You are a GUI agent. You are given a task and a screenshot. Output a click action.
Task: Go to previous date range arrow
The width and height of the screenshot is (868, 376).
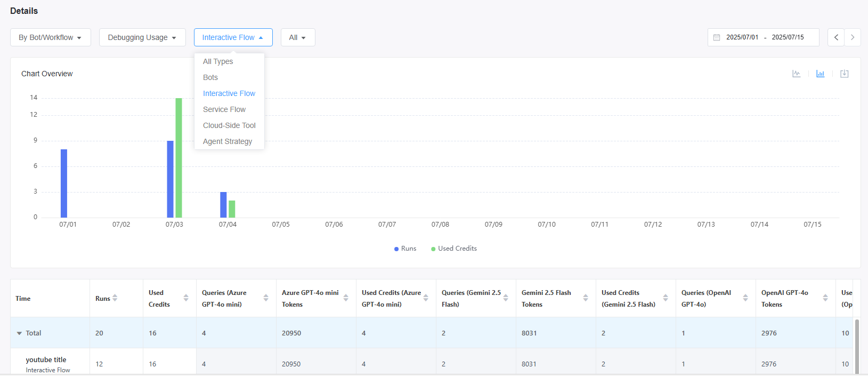click(836, 37)
